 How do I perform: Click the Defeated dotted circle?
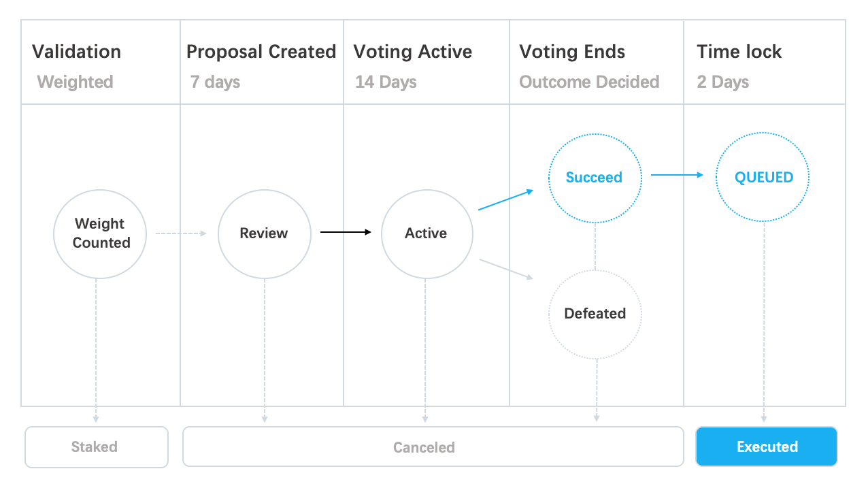tap(595, 314)
